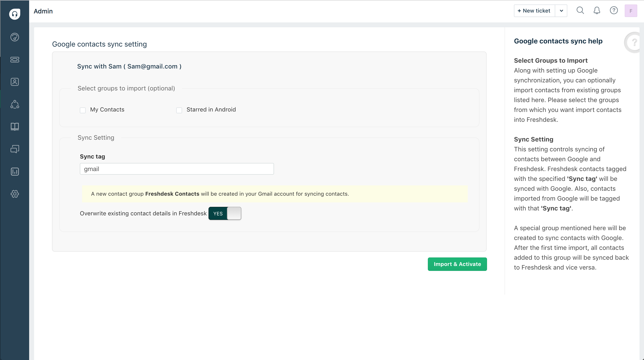The image size is (644, 360).
Task: Toggle Overwrite existing contact details switch
Action: (225, 213)
